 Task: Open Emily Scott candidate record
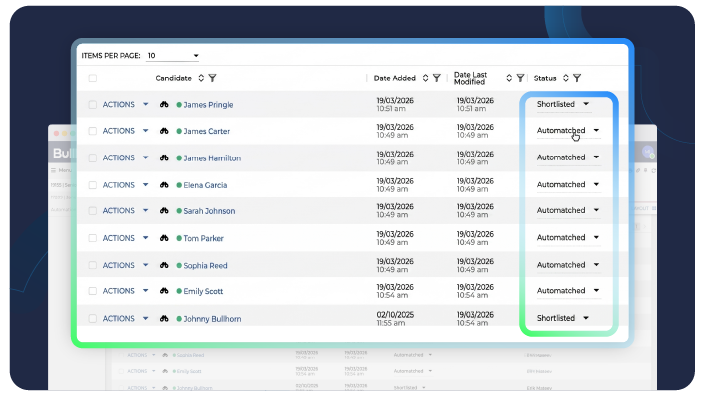tap(203, 291)
